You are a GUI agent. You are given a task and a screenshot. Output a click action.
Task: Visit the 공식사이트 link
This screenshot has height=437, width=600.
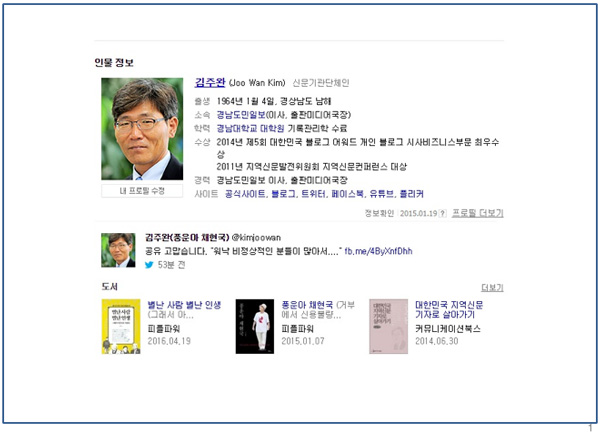click(x=245, y=194)
